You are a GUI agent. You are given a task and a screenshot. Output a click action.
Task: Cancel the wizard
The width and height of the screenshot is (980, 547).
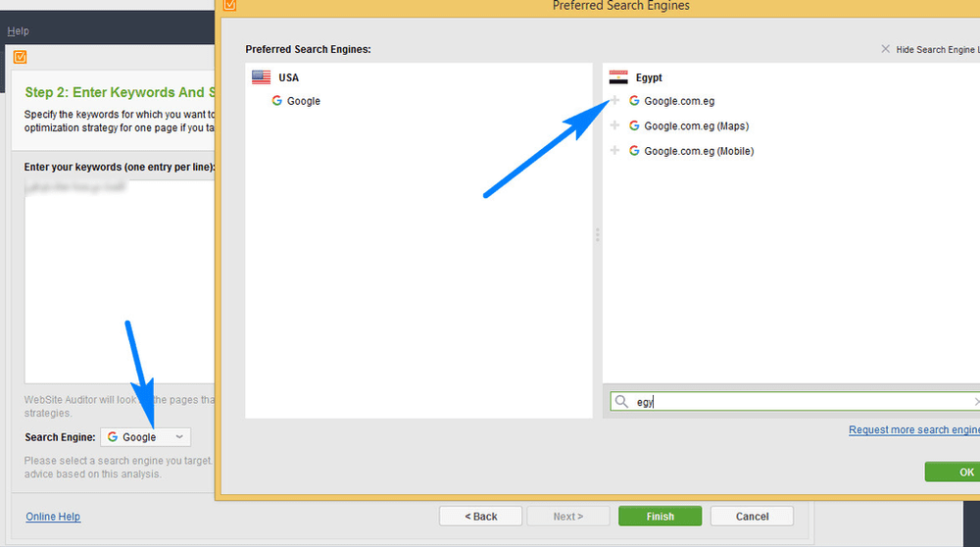point(752,517)
